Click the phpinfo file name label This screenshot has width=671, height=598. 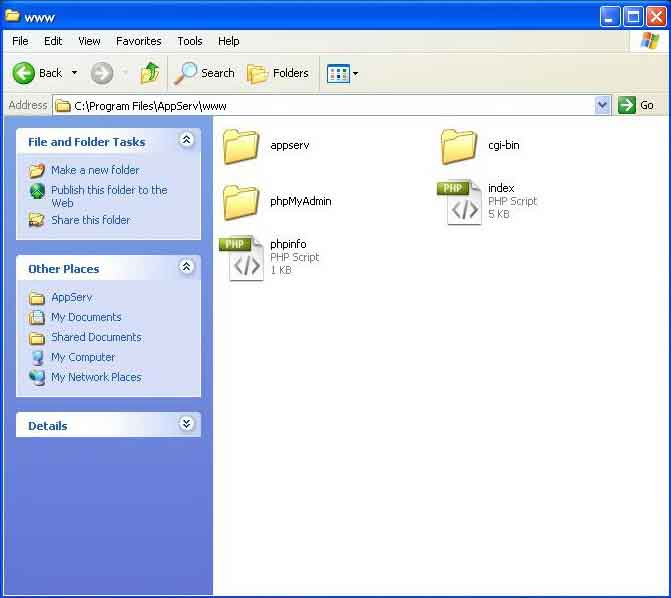pyautogui.click(x=288, y=244)
